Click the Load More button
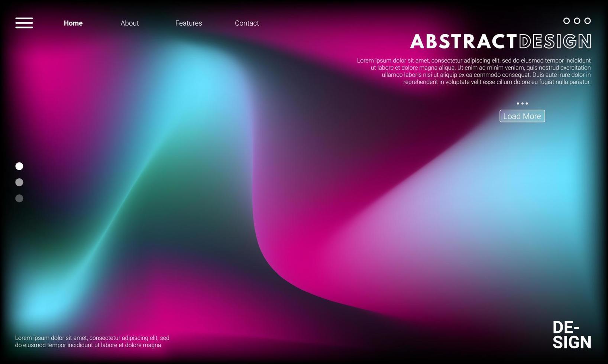Screen dimensions: 608x364 point(522,116)
